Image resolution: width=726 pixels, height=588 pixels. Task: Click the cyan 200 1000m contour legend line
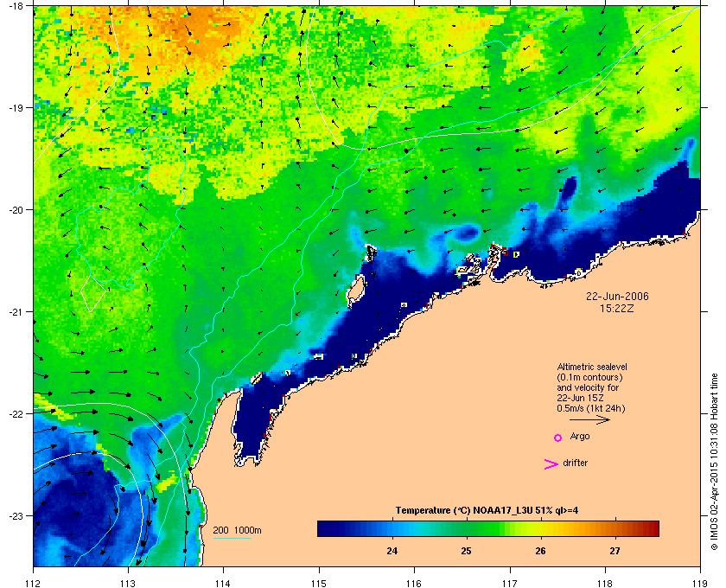coord(232,539)
